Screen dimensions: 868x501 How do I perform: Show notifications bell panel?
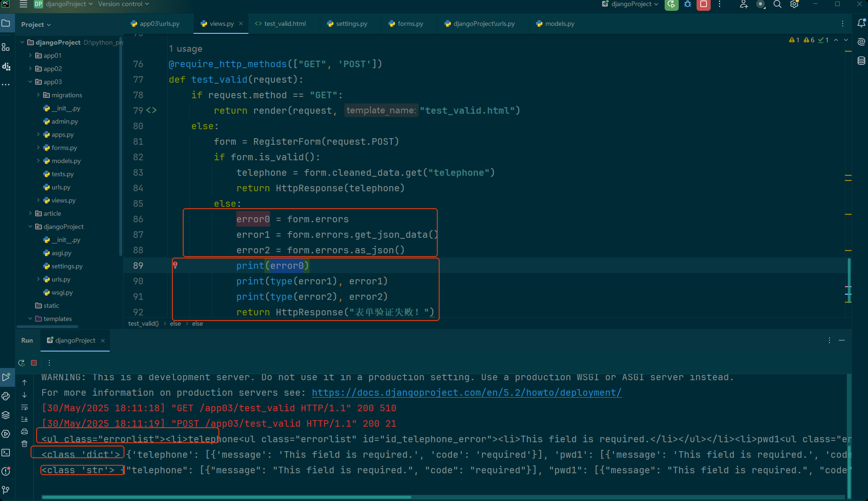tap(861, 23)
